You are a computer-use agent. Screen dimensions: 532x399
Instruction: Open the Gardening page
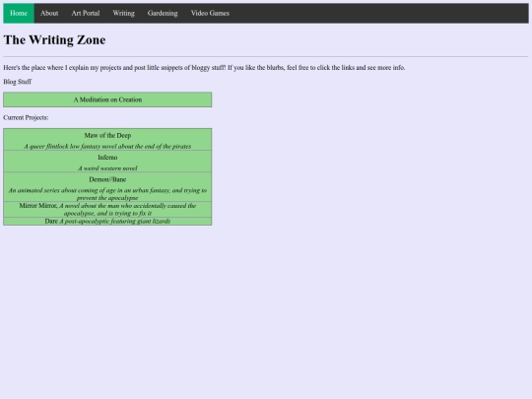click(x=163, y=13)
